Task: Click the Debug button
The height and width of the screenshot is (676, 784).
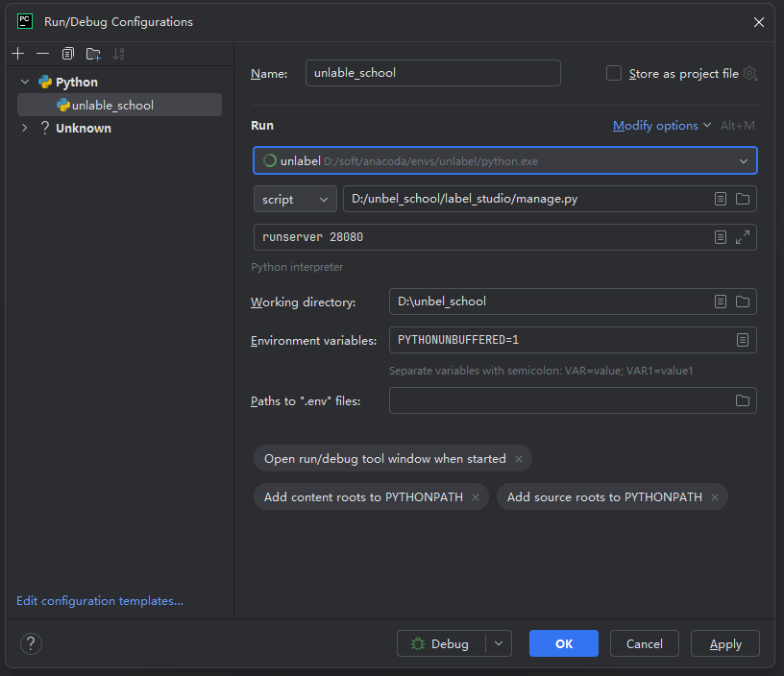Action: click(441, 643)
